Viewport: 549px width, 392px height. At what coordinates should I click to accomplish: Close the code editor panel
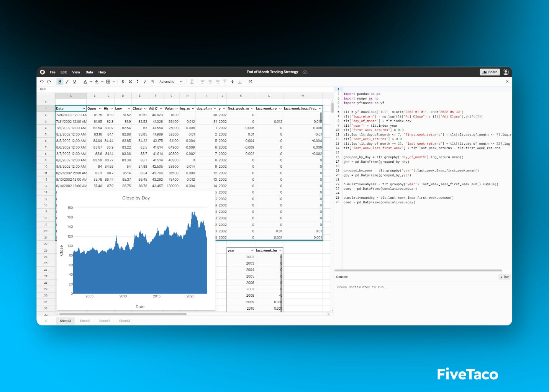pyautogui.click(x=507, y=82)
